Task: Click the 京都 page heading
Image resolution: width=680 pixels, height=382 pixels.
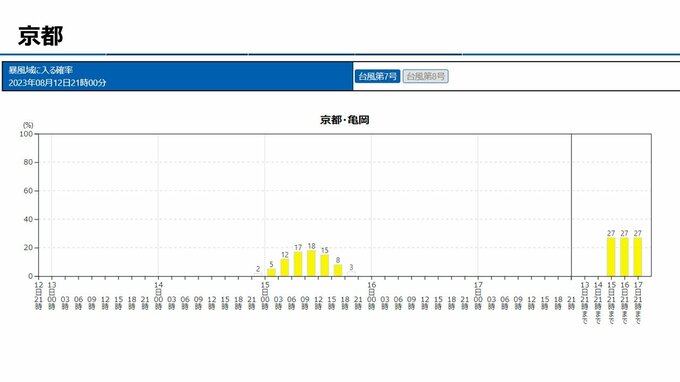Action: (40, 36)
